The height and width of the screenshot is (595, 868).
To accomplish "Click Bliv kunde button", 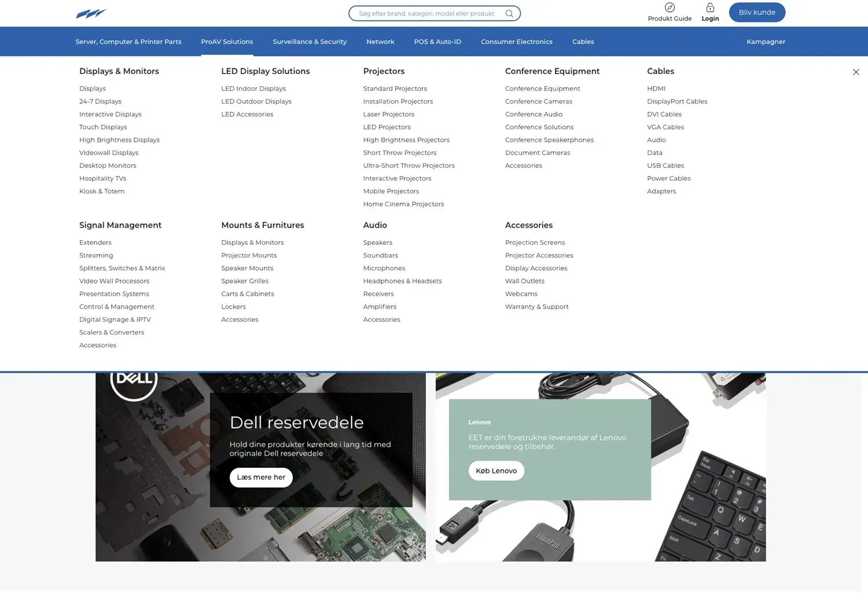I will click(757, 12).
